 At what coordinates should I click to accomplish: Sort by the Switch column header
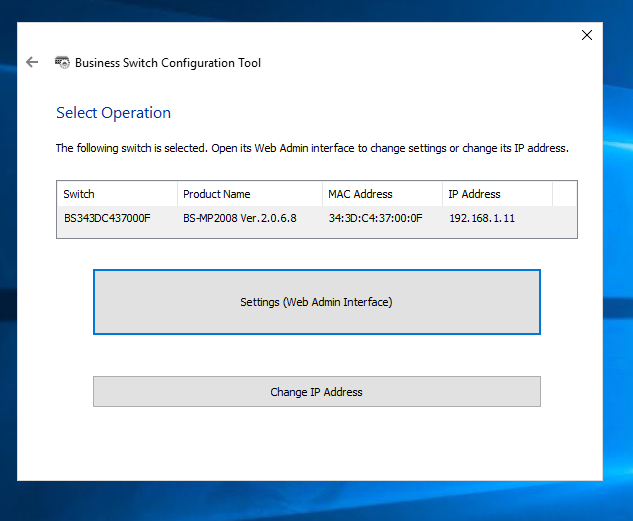[x=117, y=194]
